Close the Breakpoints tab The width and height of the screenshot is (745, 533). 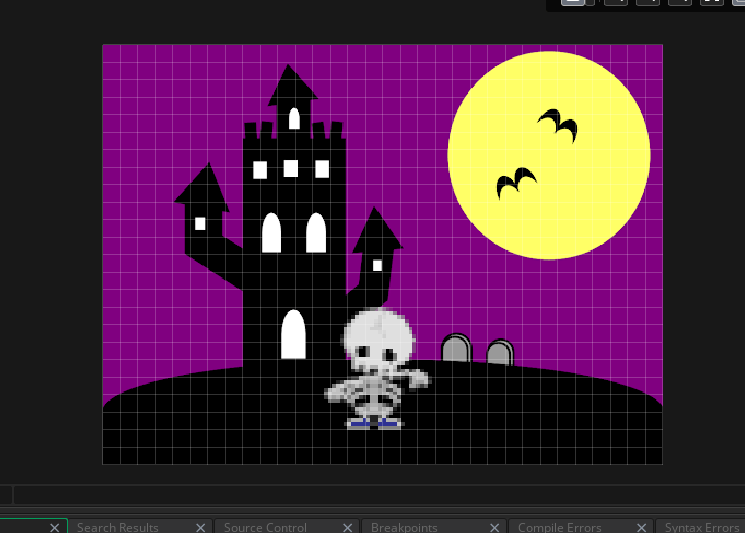tap(494, 528)
